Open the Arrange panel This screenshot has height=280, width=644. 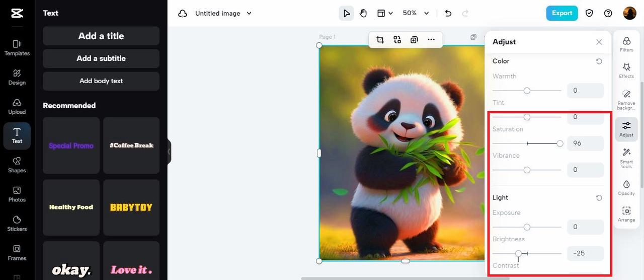[x=626, y=215]
